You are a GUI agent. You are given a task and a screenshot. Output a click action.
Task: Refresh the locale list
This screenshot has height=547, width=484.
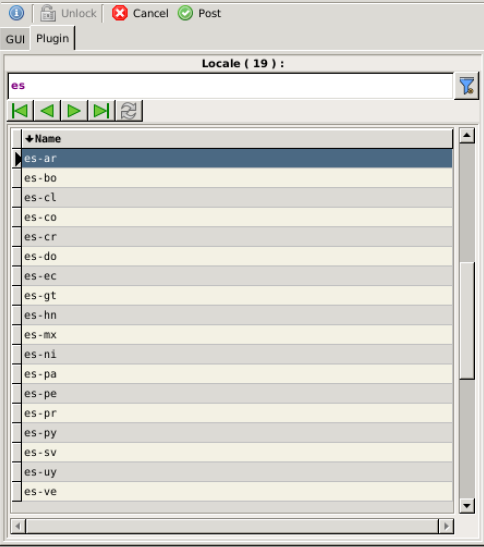click(x=129, y=111)
